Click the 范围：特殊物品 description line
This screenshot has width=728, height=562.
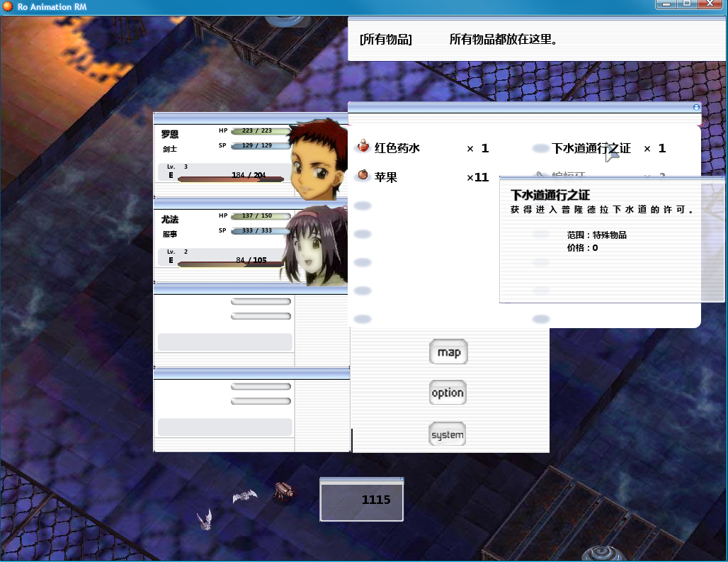(x=596, y=235)
